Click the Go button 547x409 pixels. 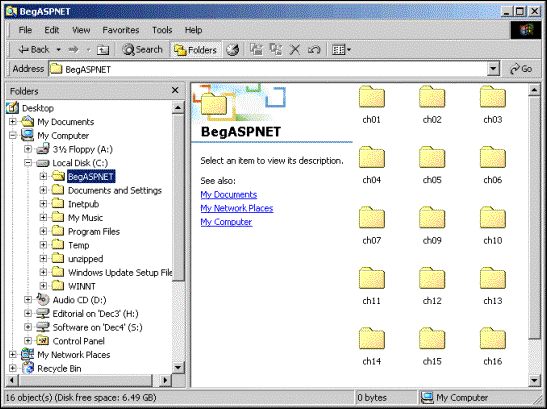(521, 69)
